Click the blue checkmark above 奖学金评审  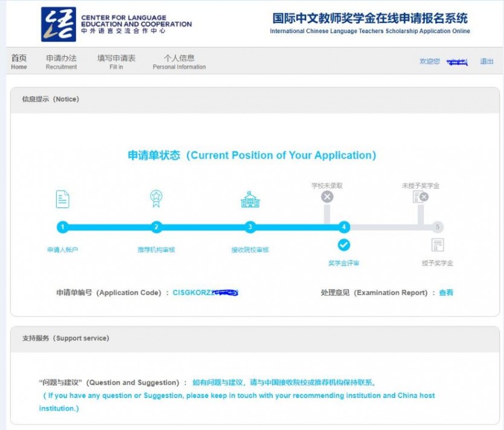344,245
